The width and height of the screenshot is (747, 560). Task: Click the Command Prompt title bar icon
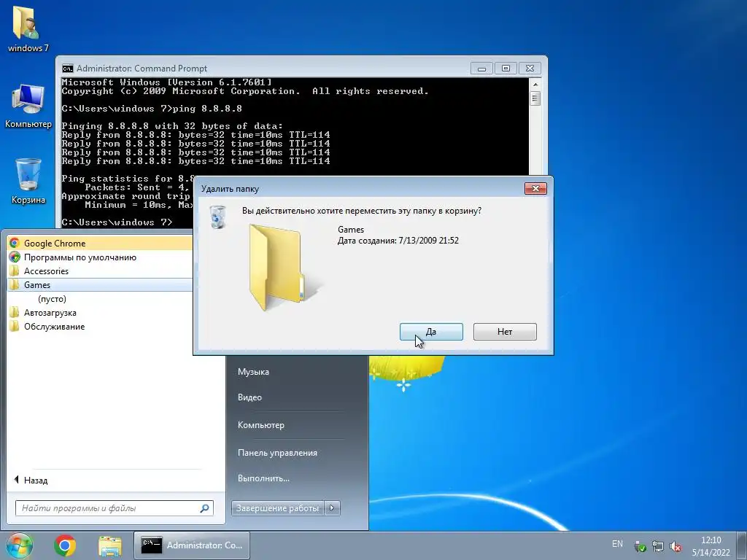68,69
